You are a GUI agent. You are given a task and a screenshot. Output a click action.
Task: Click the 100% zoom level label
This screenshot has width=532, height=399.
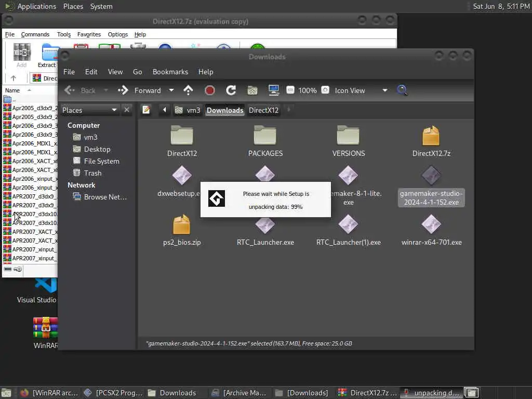pyautogui.click(x=308, y=90)
